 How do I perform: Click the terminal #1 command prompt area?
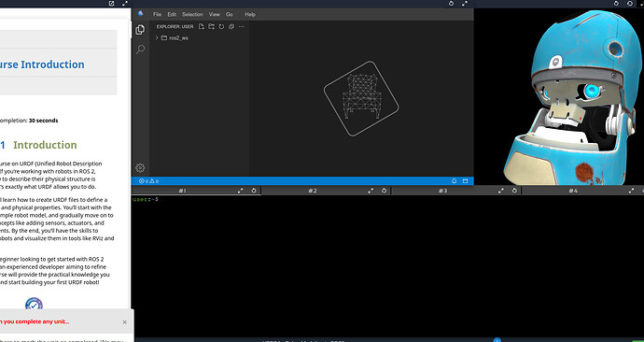click(146, 199)
